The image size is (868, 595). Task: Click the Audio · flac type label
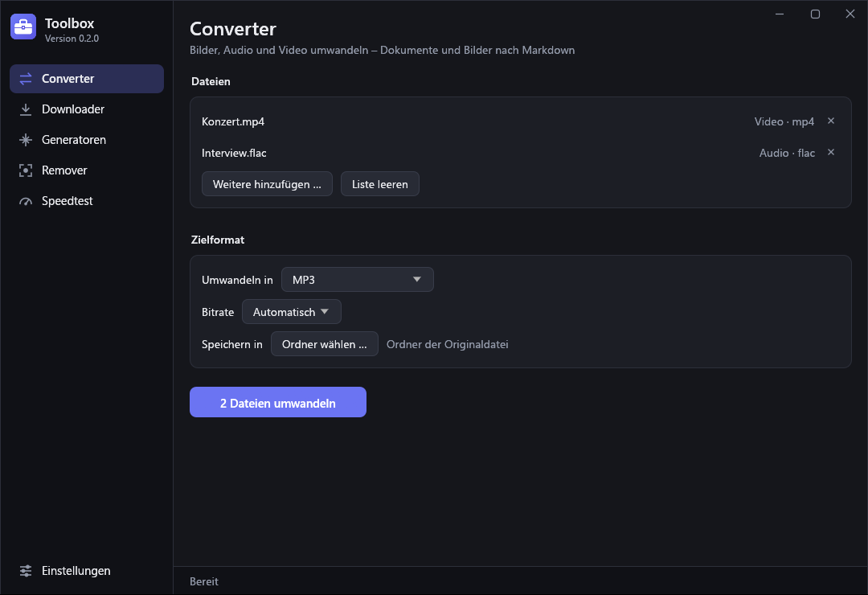tap(787, 153)
